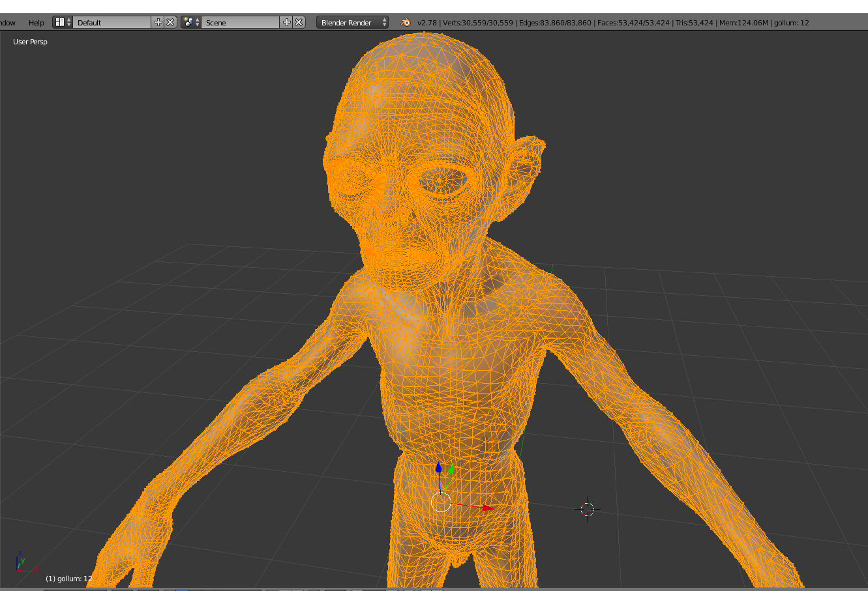The width and height of the screenshot is (868, 591).
Task: Click the User Persp view label
Action: click(x=30, y=42)
